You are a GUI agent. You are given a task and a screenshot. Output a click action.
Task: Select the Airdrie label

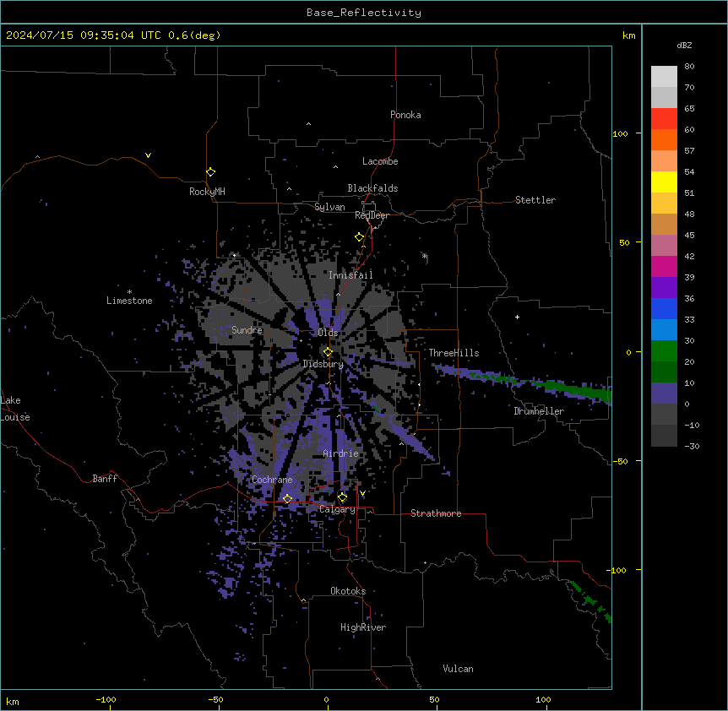coord(341,453)
